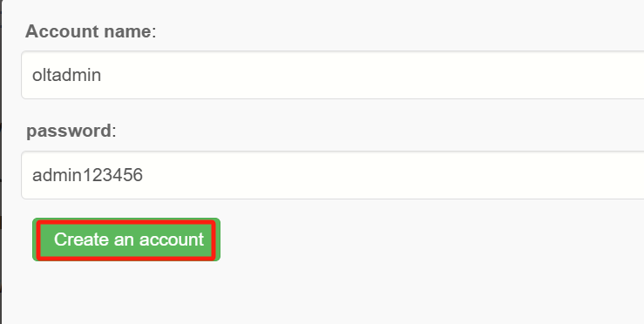The width and height of the screenshot is (644, 324).
Task: Click the Create an account button
Action: pos(126,240)
